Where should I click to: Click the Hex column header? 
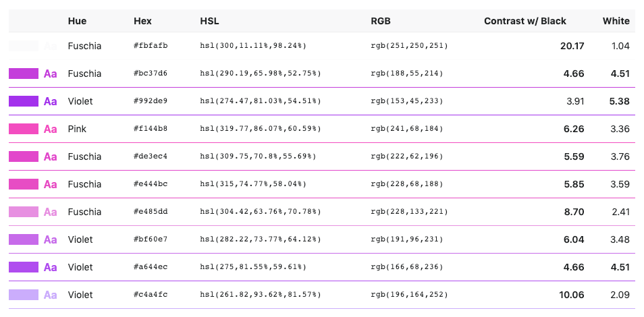(x=142, y=21)
